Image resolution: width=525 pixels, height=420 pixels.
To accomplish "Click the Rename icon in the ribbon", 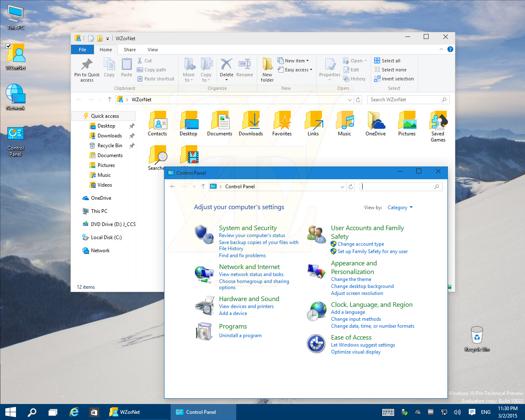I will pos(244,64).
